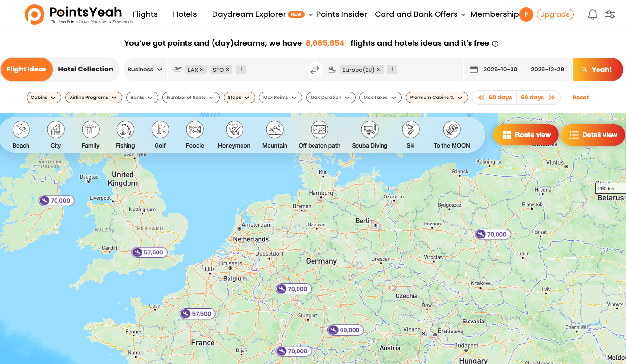This screenshot has width=626, height=364.
Task: Click the Yeah! search button
Action: [598, 69]
